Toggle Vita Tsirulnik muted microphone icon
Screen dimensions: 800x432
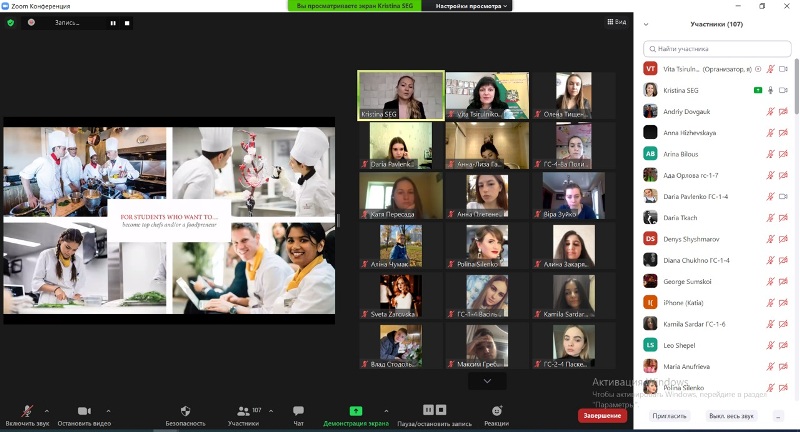770,69
